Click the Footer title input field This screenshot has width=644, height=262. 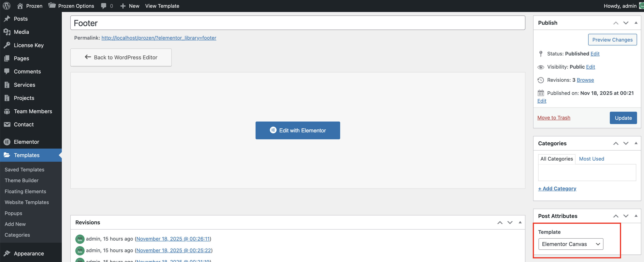point(297,23)
